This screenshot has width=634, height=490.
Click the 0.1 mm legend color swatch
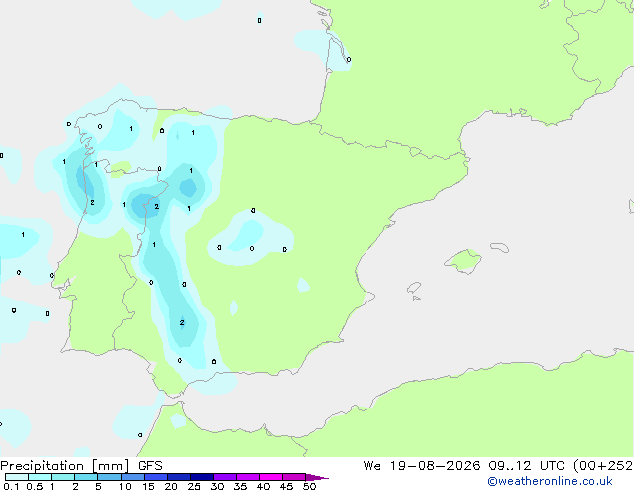point(17,477)
